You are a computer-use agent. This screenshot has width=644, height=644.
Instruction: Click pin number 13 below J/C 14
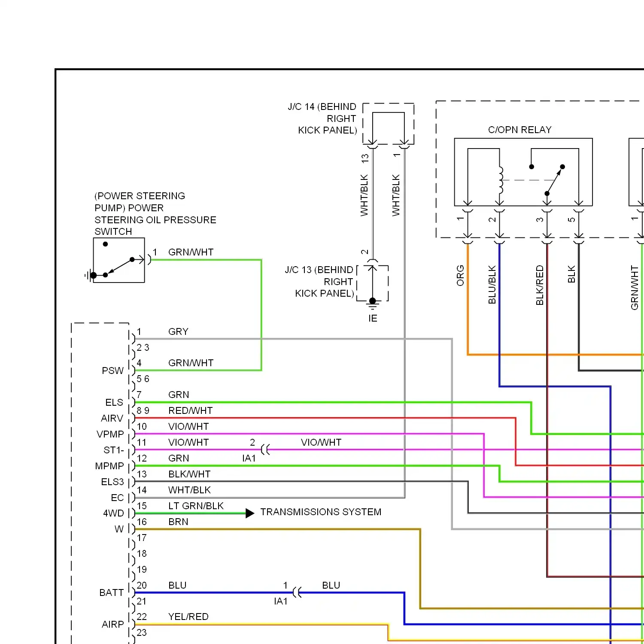(365, 158)
